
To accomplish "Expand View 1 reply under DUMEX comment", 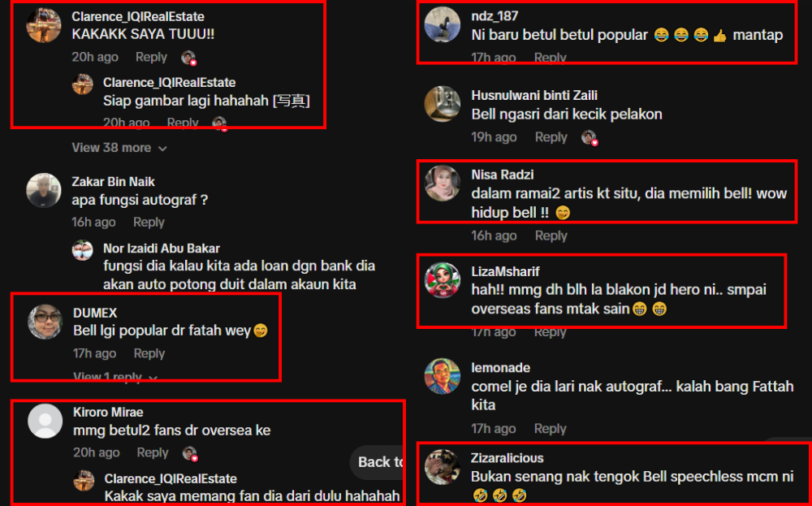I will click(115, 377).
